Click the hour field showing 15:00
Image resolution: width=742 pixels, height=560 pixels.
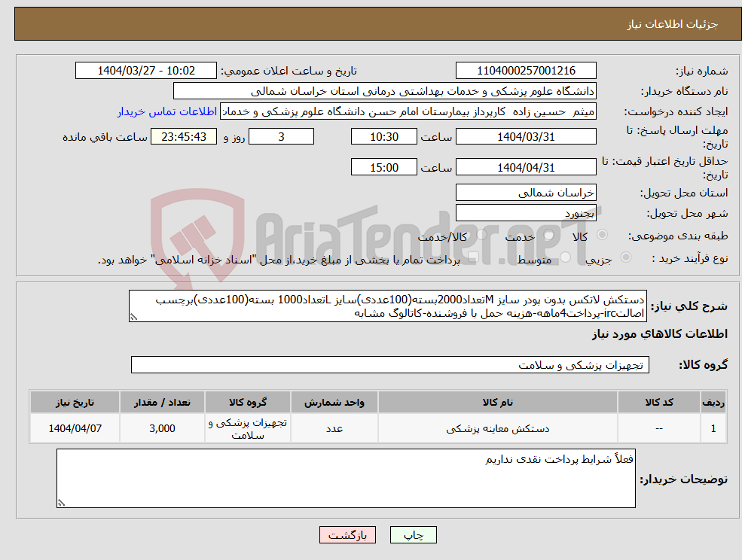(x=383, y=166)
